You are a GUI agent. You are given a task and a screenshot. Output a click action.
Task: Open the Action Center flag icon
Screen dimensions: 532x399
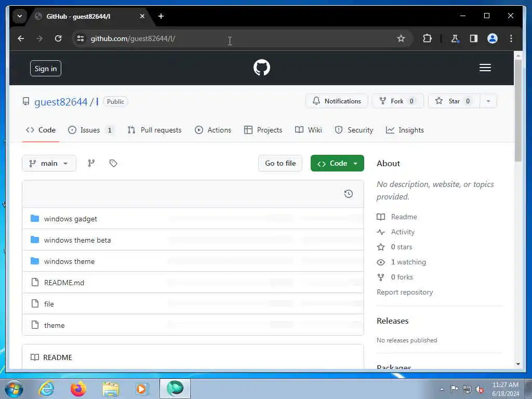[x=454, y=389]
